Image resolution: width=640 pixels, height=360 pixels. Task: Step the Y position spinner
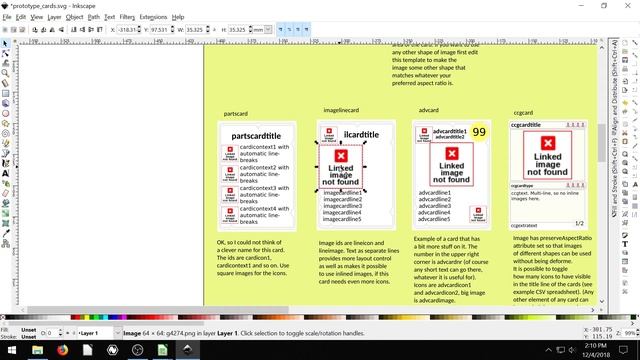tap(172, 29)
